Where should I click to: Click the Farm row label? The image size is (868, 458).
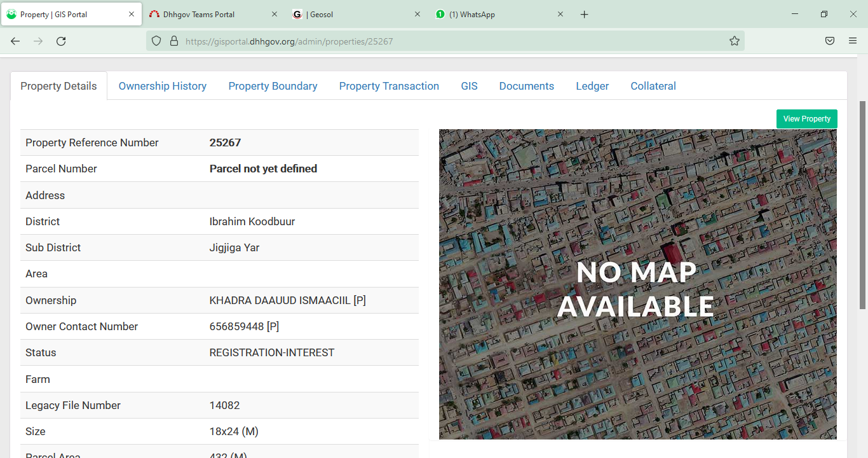click(37, 379)
